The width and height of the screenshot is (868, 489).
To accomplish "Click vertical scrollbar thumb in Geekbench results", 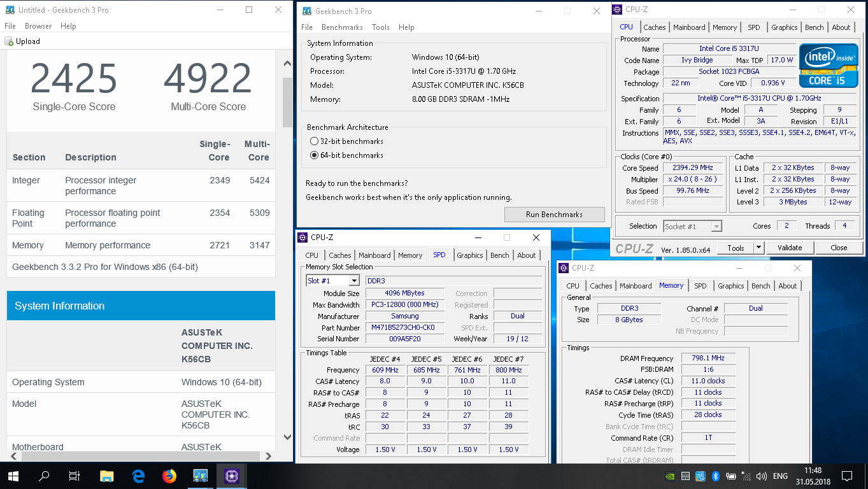I will (x=287, y=103).
